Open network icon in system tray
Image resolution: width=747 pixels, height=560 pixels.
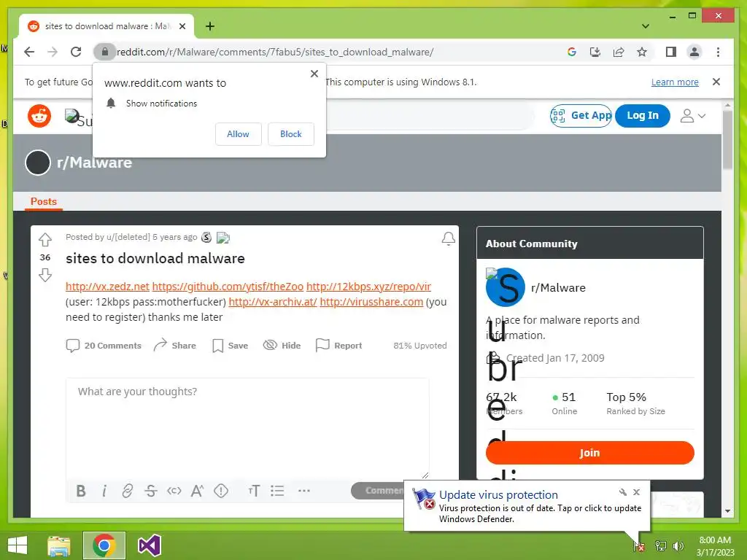(x=661, y=546)
